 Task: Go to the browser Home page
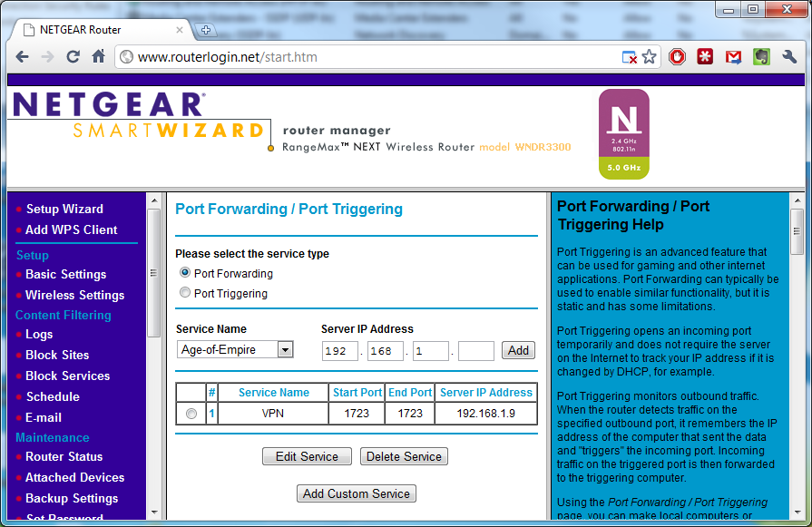pyautogui.click(x=98, y=56)
